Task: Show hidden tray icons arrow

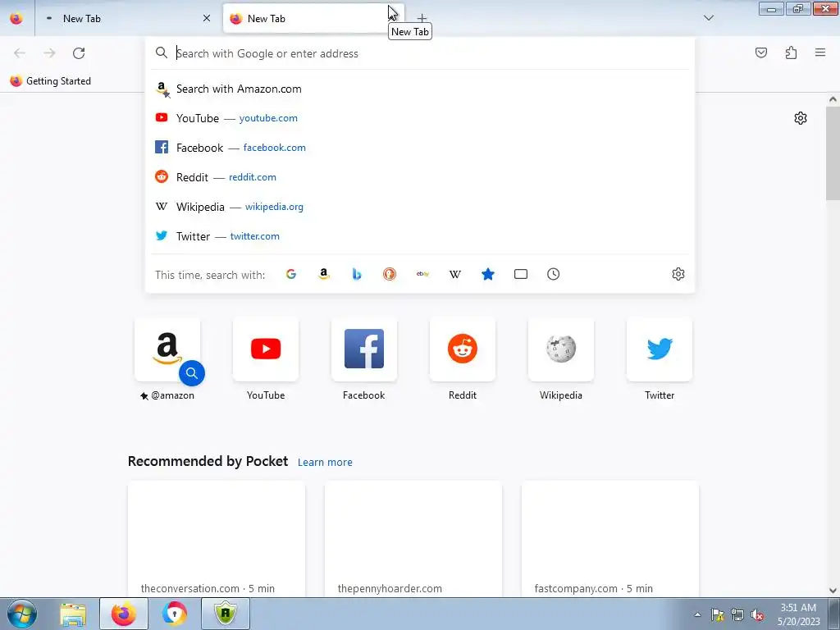Action: (697, 614)
